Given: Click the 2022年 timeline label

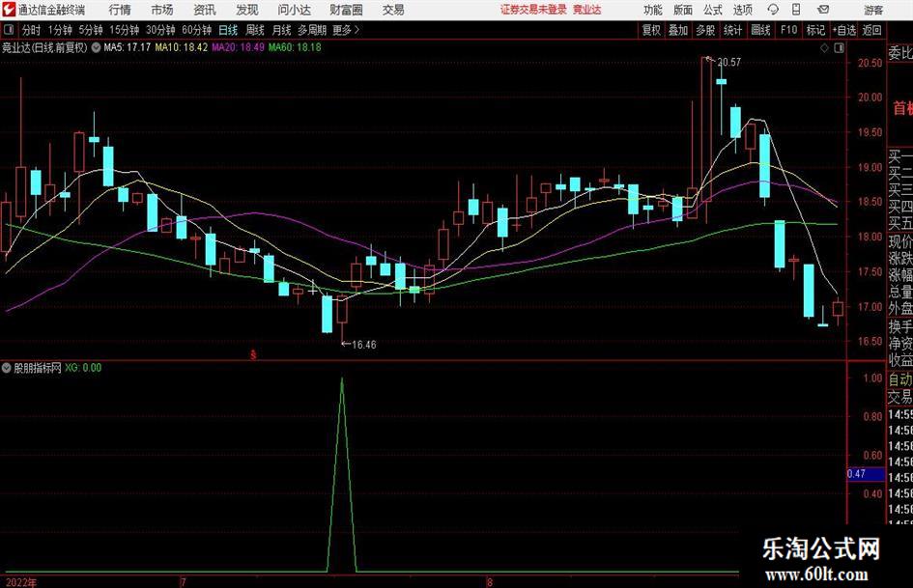Looking at the screenshot, I should click(x=21, y=582).
